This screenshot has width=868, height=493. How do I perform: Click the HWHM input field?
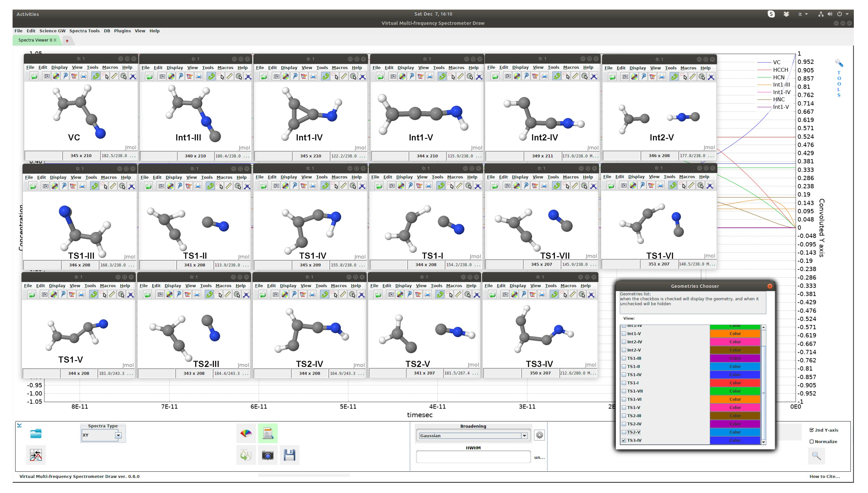(x=473, y=457)
